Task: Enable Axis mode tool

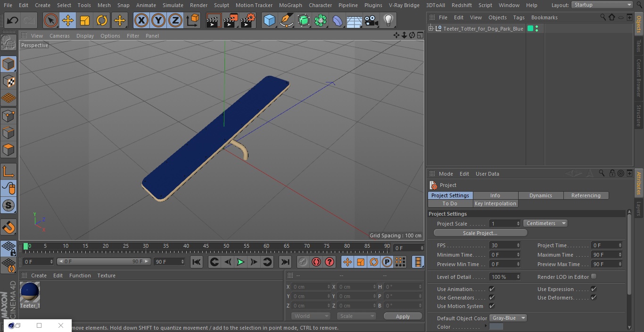Action: [x=8, y=171]
